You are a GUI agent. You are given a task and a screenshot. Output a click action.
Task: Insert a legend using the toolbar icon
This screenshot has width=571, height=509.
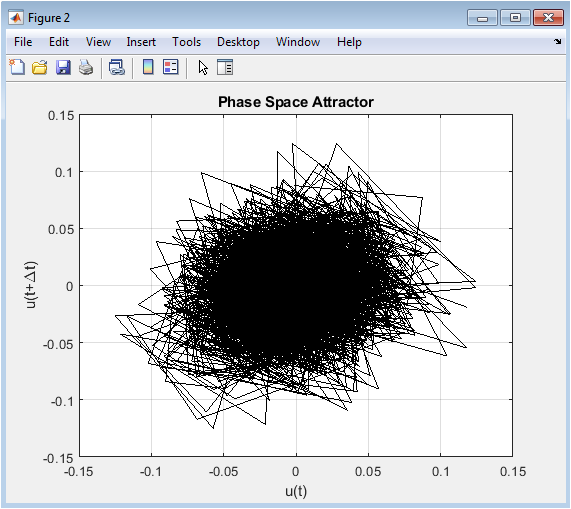point(171,67)
